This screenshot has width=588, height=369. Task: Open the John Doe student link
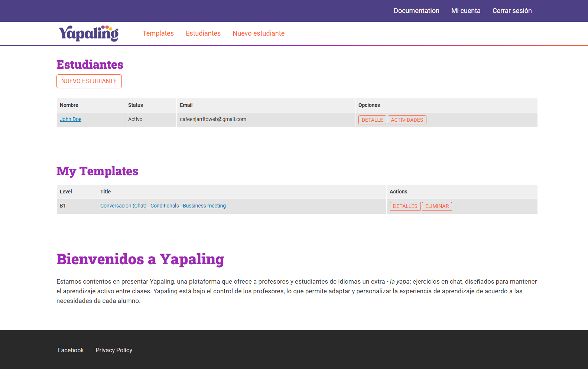[x=71, y=119]
